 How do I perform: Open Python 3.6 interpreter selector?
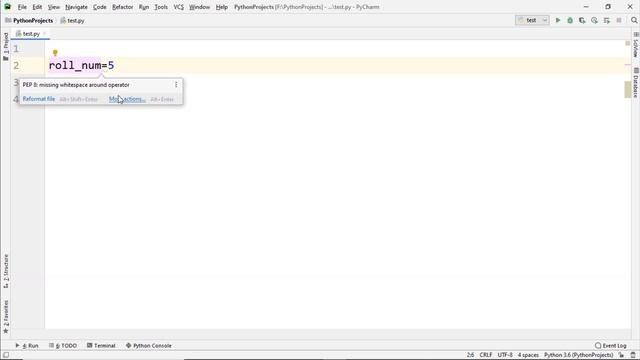pyautogui.click(x=578, y=355)
